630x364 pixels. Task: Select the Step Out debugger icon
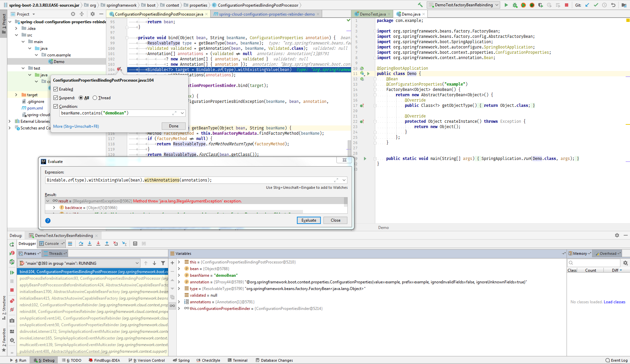107,243
